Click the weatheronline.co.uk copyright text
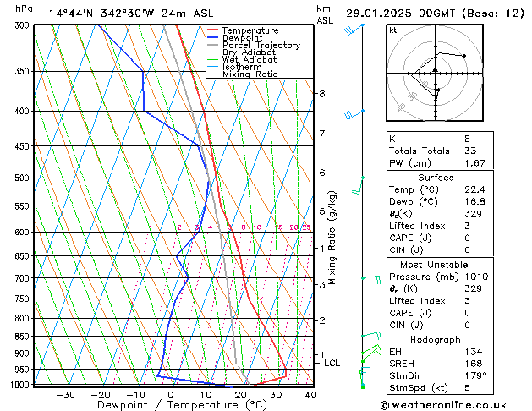 pos(443,405)
